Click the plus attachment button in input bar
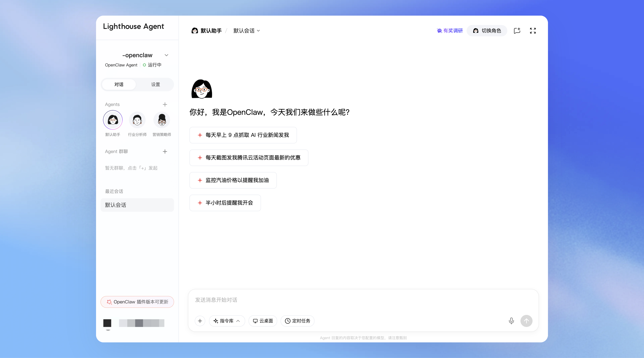This screenshot has width=644, height=358. [x=200, y=321]
